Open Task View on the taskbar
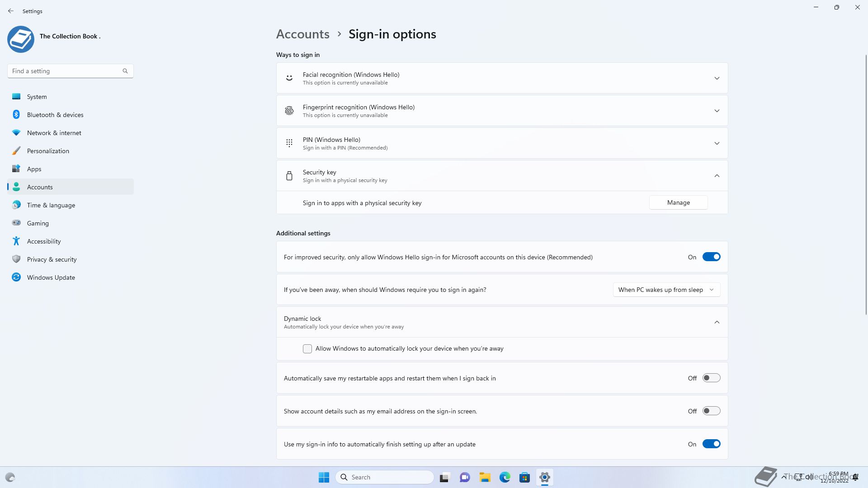This screenshot has height=488, width=868. pos(445,477)
